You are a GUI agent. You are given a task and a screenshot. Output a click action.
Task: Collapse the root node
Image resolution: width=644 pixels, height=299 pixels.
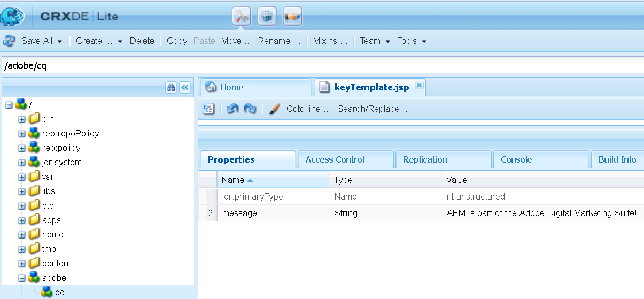(9, 105)
